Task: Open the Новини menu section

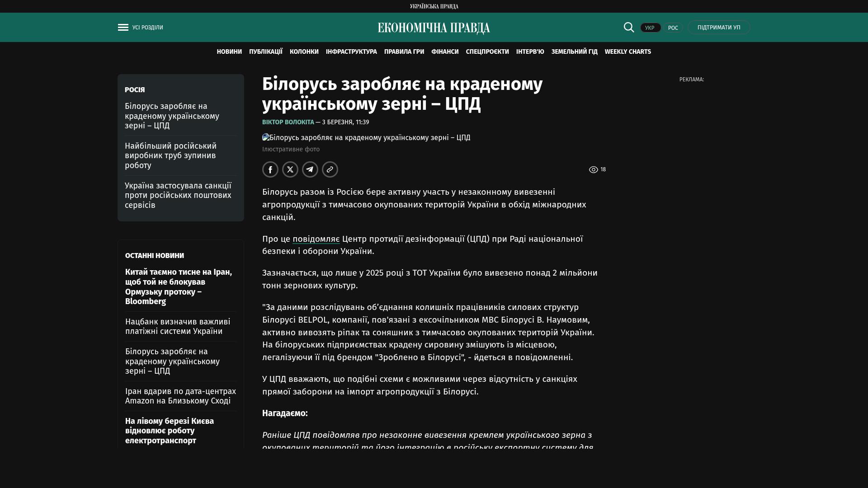Action: click(x=229, y=52)
